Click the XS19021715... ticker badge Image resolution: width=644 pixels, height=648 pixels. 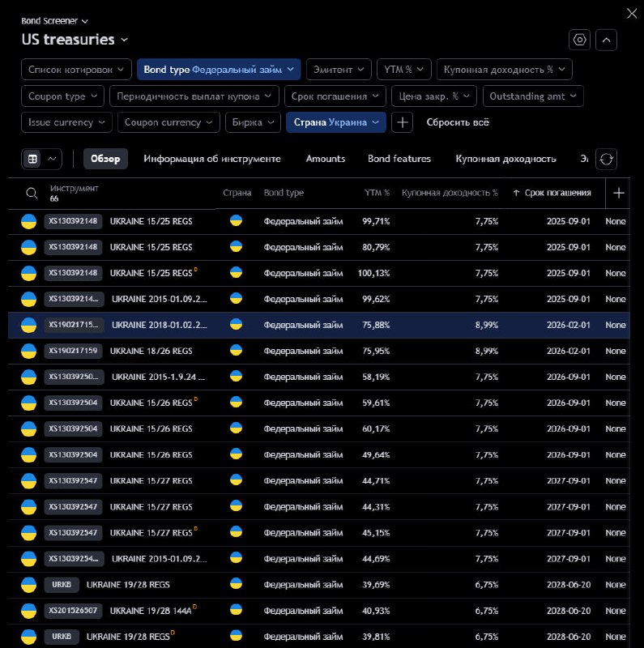point(74,325)
